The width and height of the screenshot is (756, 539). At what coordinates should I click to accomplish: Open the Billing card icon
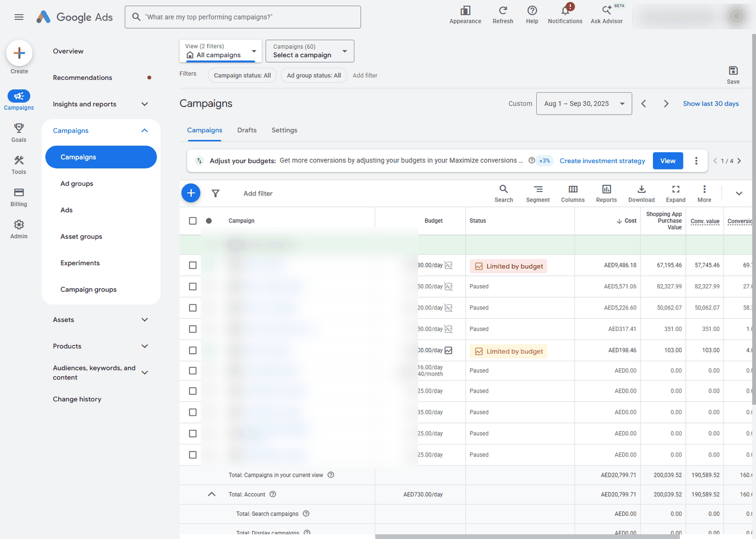pyautogui.click(x=19, y=193)
